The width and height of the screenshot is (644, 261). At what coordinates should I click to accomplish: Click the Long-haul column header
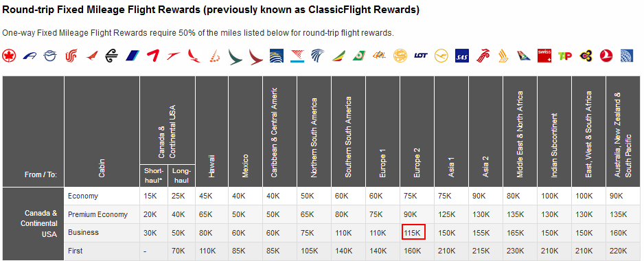point(181,176)
